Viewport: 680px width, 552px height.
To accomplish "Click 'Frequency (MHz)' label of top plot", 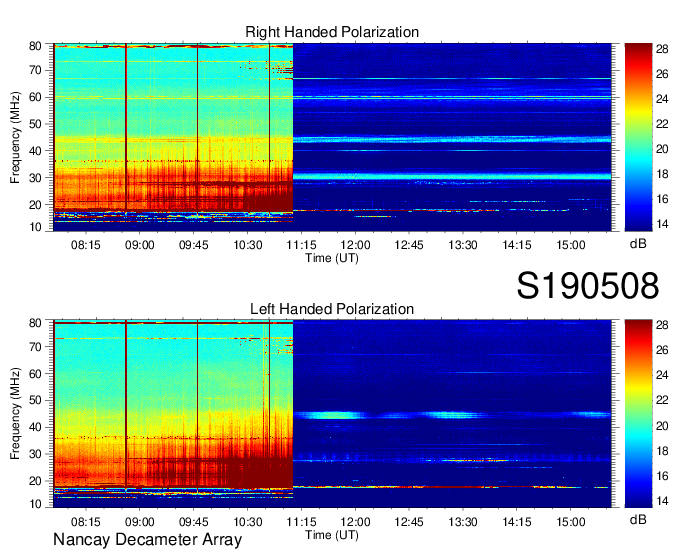I will 15,137.
